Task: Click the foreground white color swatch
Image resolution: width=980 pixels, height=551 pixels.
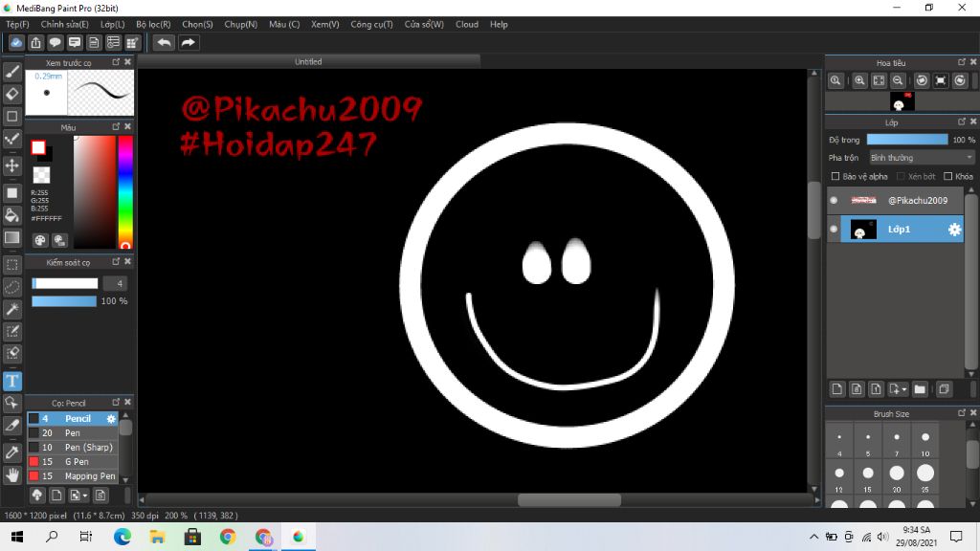Action: click(38, 147)
